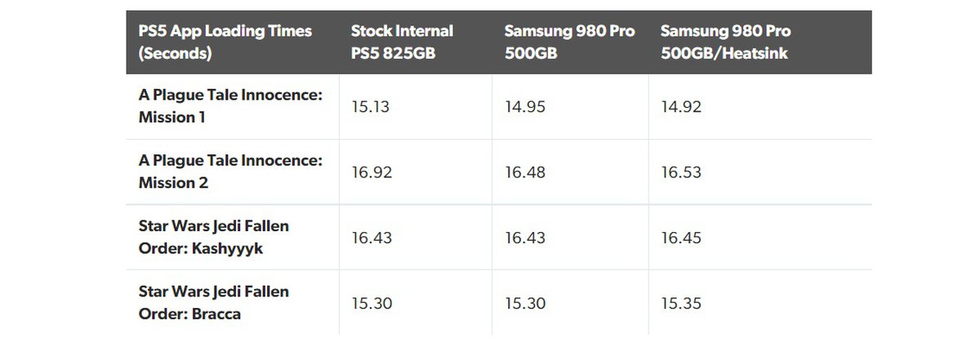Click Kashyyyk's 16.43 under Stock Internal PS5
Image resolution: width=980 pixels, height=352 pixels.
pyautogui.click(x=372, y=238)
